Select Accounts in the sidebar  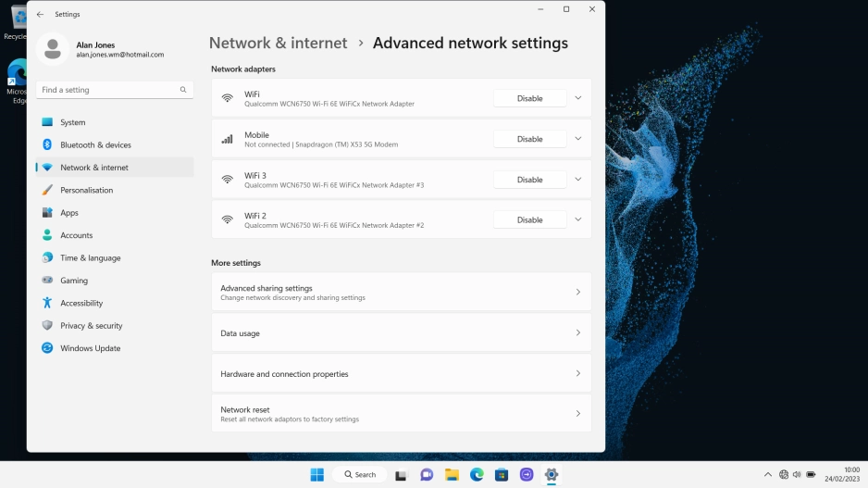click(115, 235)
